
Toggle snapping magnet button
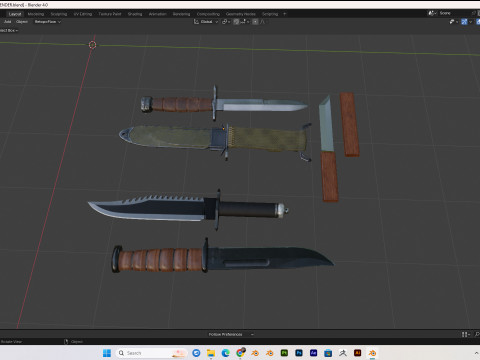[236, 22]
